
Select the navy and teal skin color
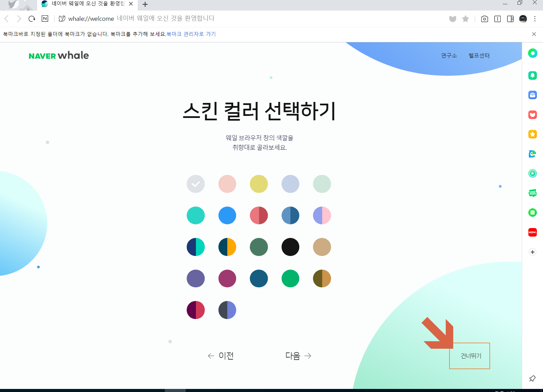(196, 247)
